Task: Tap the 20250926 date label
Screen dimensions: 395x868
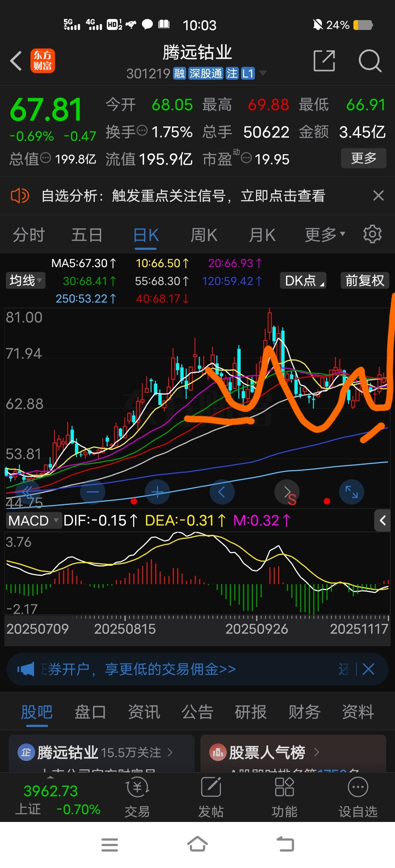Action: (256, 629)
